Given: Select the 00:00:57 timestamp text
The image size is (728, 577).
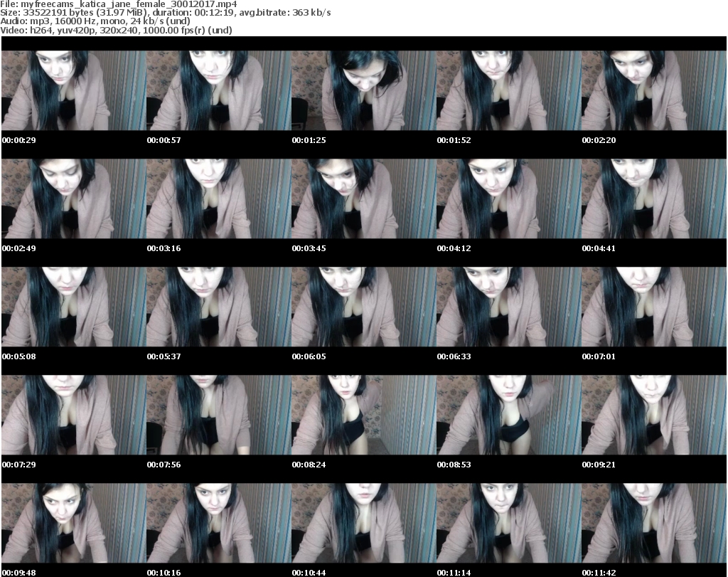Looking at the screenshot, I should coord(164,140).
